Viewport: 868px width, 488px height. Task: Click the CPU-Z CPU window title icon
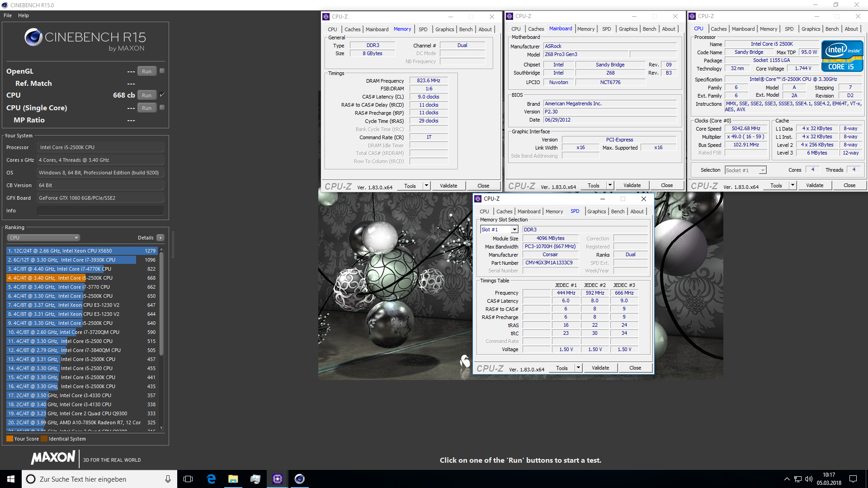(692, 16)
